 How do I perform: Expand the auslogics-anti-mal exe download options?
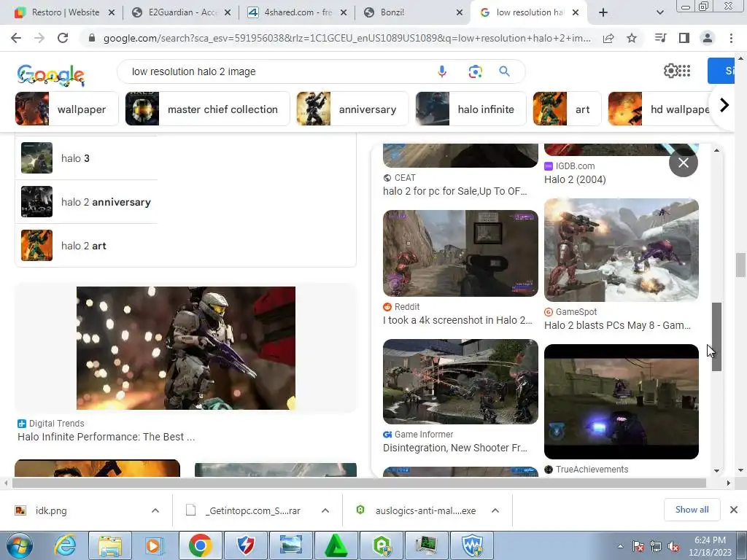(495, 510)
